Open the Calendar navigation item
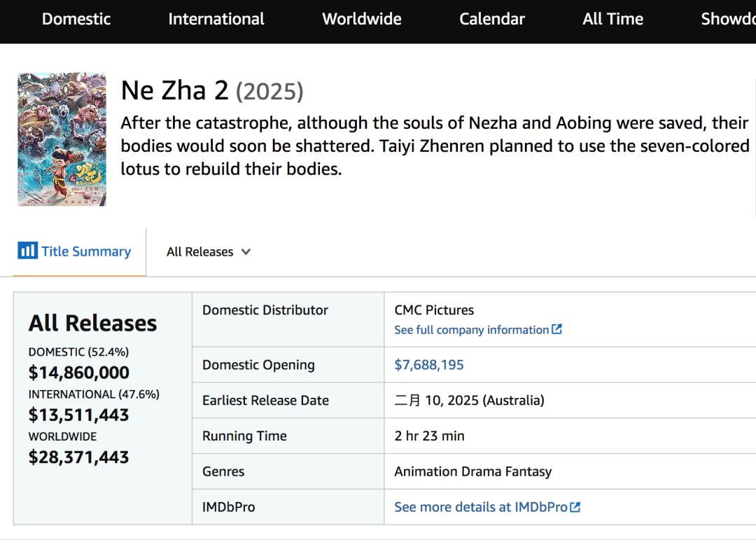756x540 pixels. [x=492, y=19]
